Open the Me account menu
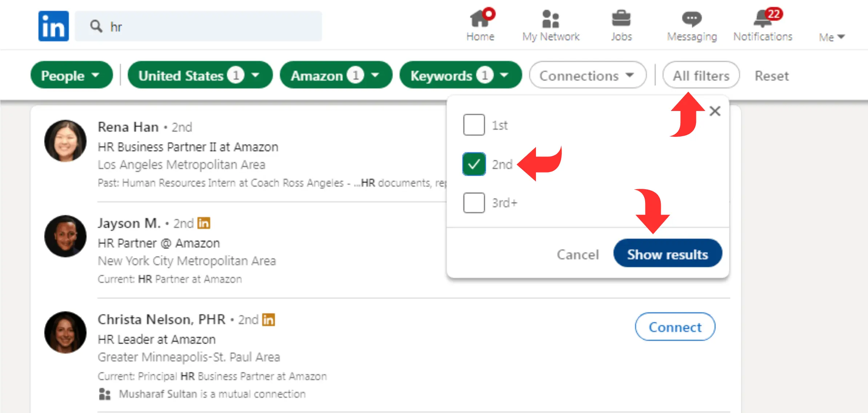The image size is (868, 413). [x=832, y=37]
